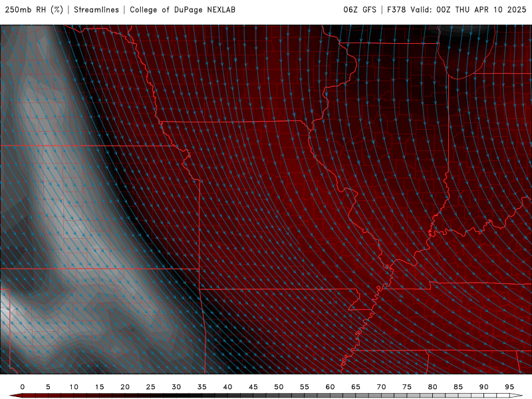Click the "Streamlines" label in header

tap(96, 10)
